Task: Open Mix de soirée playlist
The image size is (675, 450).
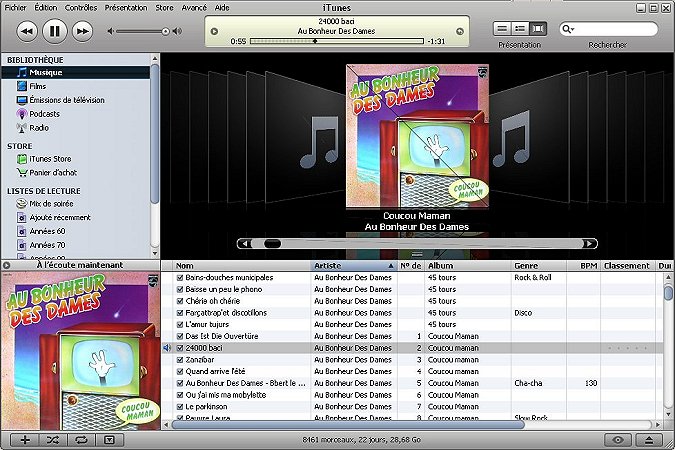Action: (x=51, y=203)
